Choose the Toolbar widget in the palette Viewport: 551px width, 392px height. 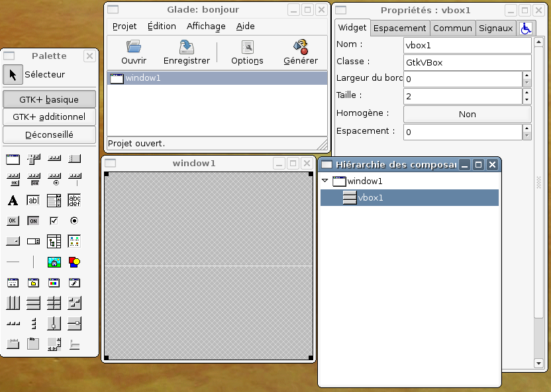pos(54,158)
